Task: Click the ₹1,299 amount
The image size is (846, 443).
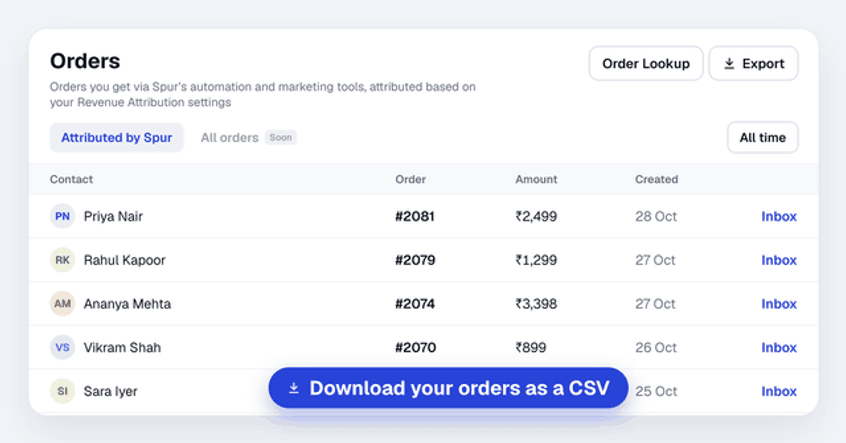Action: point(536,260)
